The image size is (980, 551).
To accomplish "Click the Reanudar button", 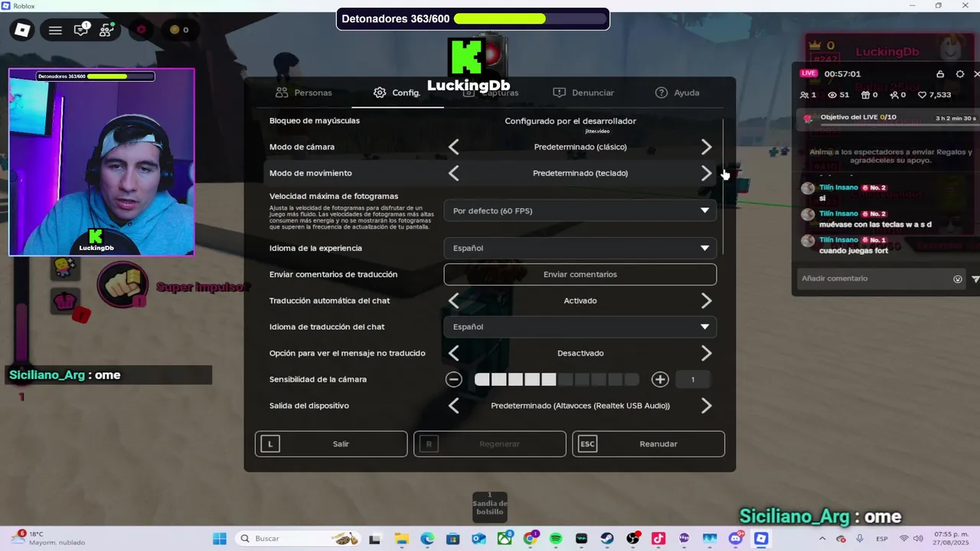I will (x=648, y=444).
